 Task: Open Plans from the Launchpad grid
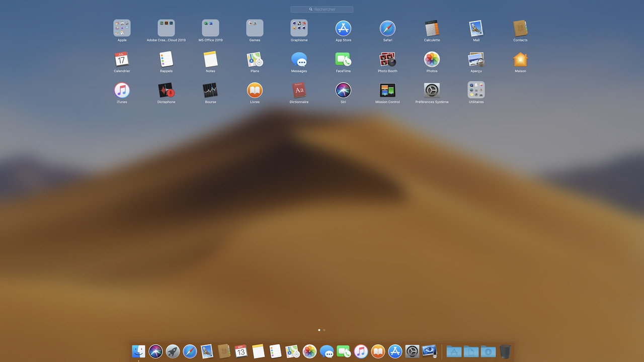pos(255,59)
